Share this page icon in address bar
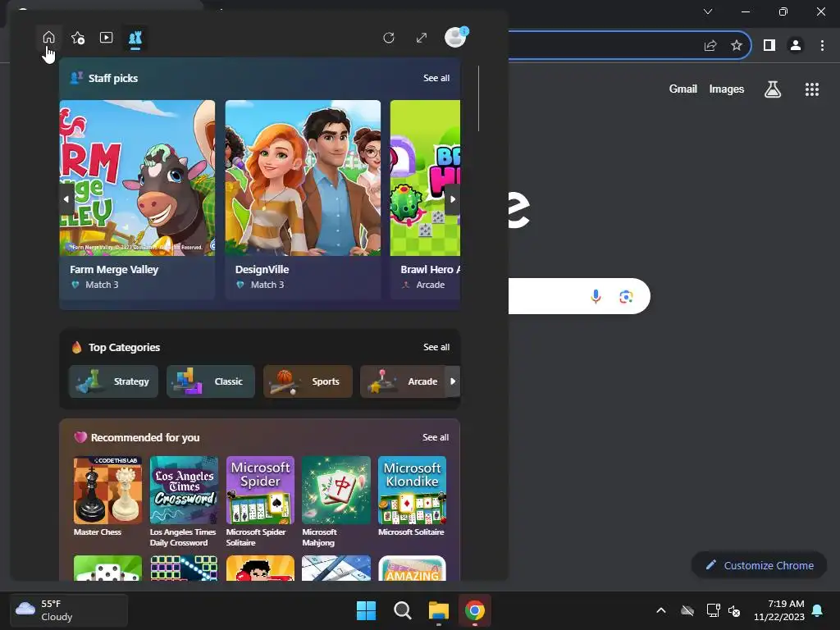The height and width of the screenshot is (630, 840). click(710, 46)
